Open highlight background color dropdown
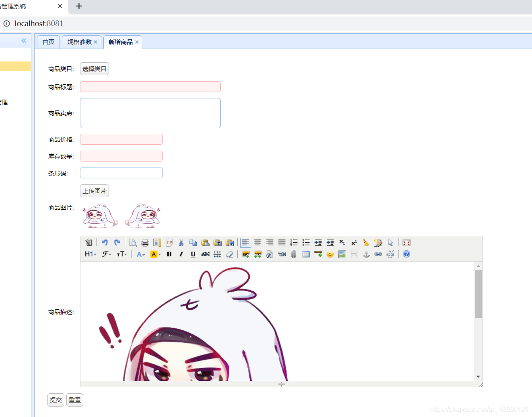 coord(155,254)
